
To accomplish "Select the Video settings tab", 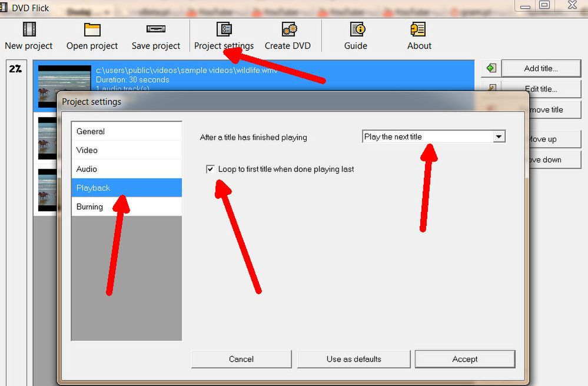I will pos(127,150).
